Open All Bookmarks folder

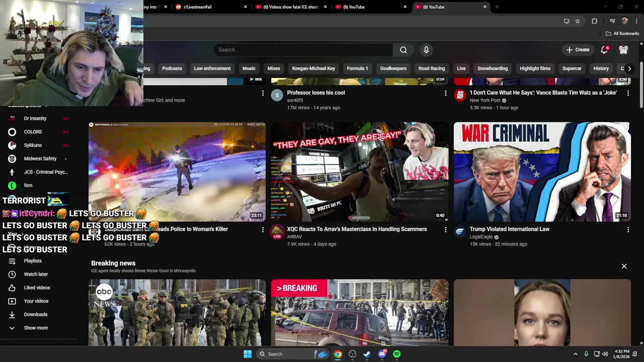click(x=622, y=34)
